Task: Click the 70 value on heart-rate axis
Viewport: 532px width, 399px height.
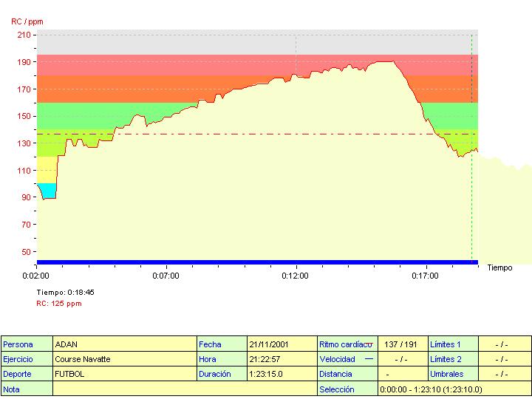Action: 26,225
